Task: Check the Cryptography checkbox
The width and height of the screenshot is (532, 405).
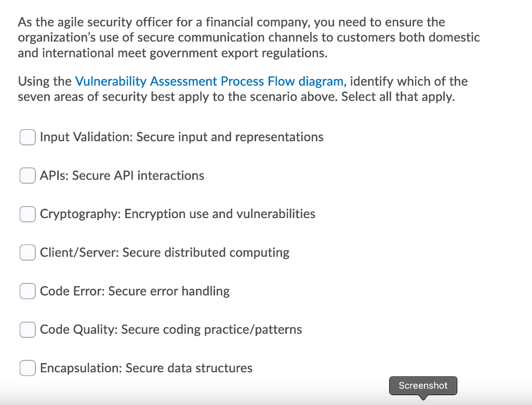Action: [27, 214]
